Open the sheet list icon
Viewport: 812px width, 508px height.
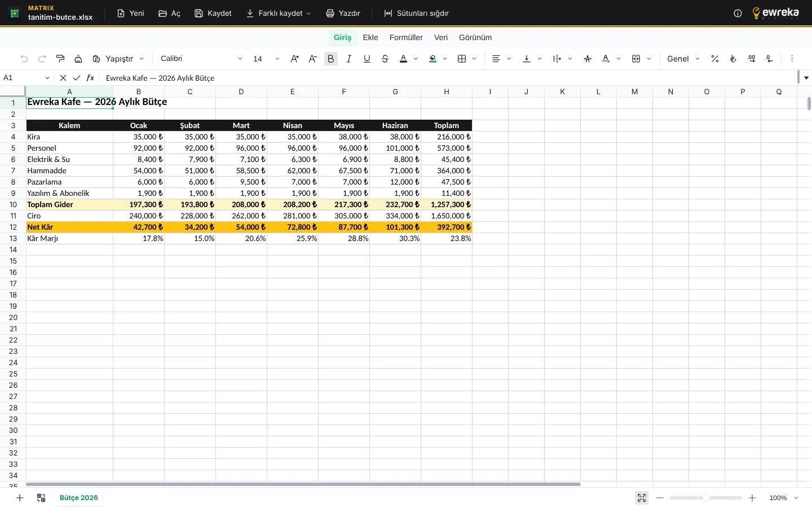[41, 498]
